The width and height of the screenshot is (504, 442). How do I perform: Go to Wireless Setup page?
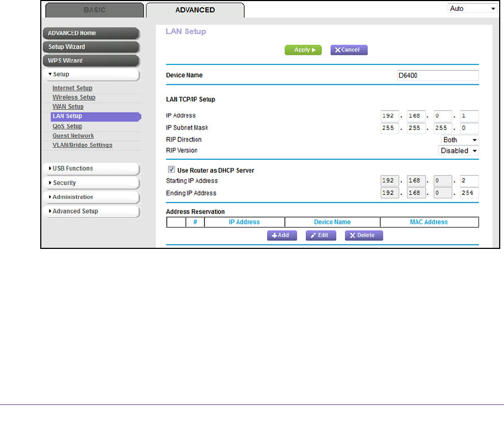point(74,98)
